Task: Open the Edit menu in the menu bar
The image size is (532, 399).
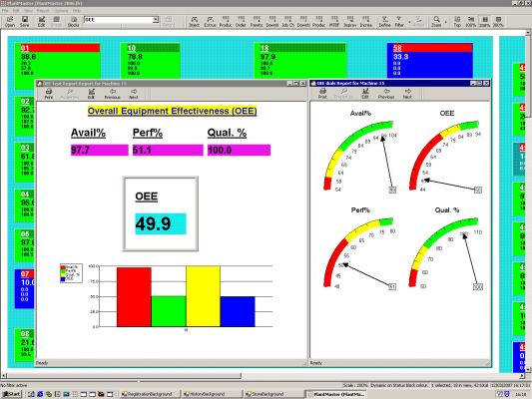Action: [x=16, y=11]
